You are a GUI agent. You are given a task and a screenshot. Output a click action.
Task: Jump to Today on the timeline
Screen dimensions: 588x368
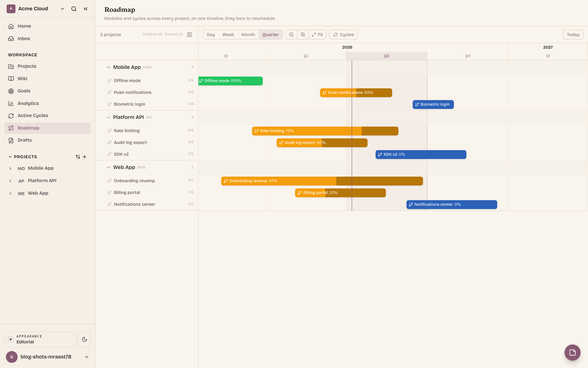click(x=573, y=35)
